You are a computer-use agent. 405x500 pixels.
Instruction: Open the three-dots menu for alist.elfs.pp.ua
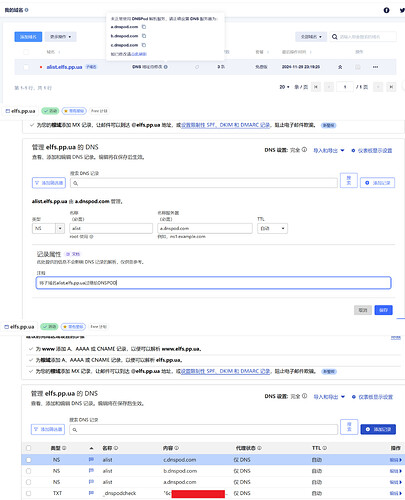pyautogui.click(x=375, y=67)
